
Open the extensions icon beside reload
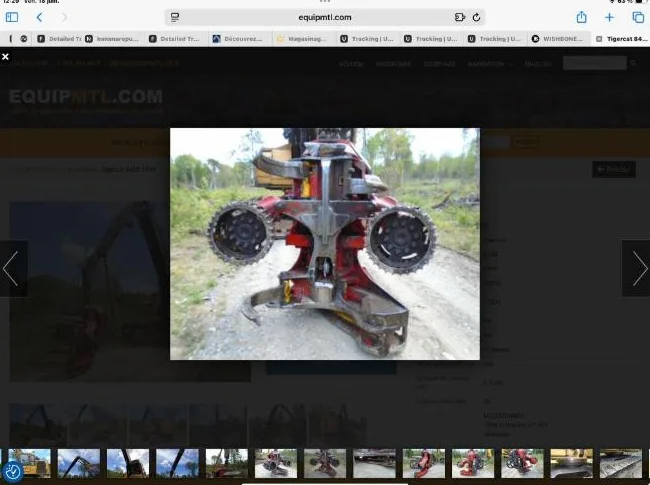click(x=460, y=17)
